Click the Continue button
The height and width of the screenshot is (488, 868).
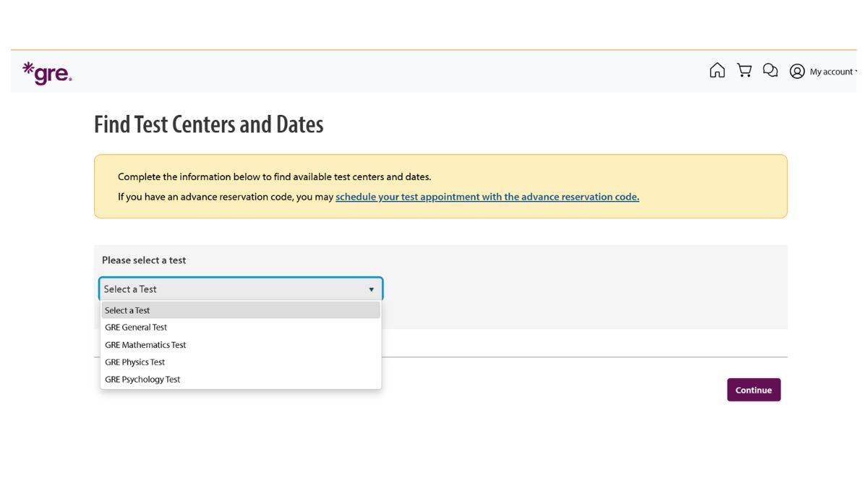click(754, 390)
